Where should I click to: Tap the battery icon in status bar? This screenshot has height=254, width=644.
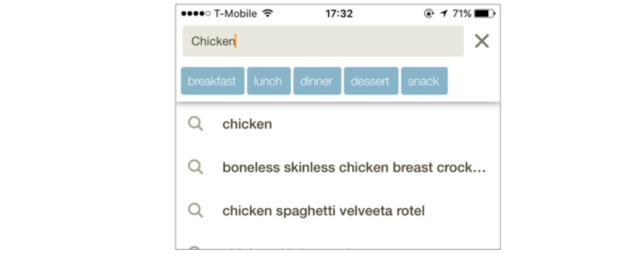[x=485, y=14]
